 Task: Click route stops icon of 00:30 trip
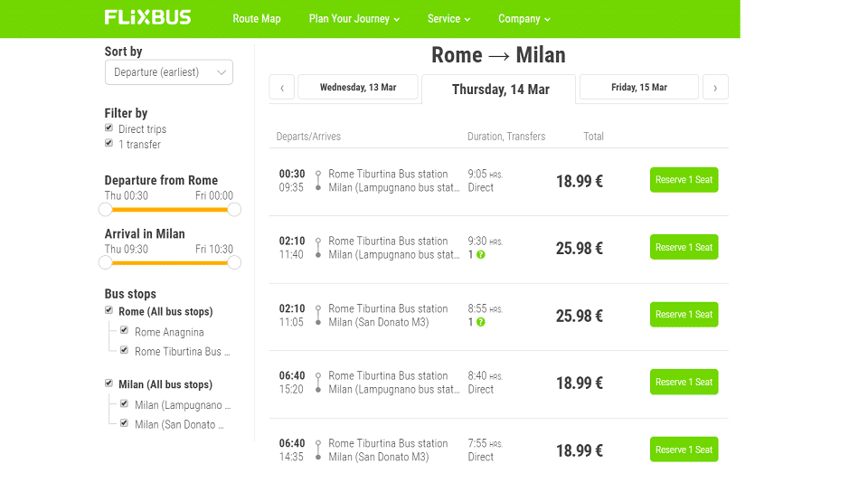(x=318, y=181)
